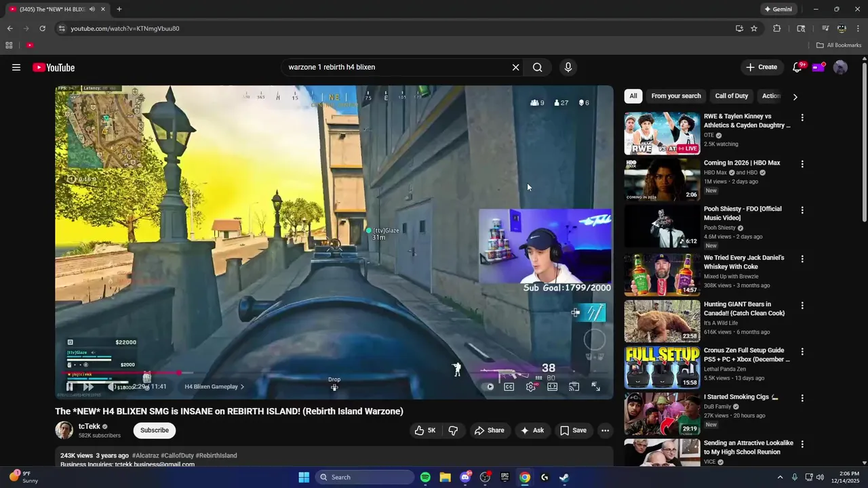Seek on the red video progress bar
This screenshot has height=488, width=868.
tap(334, 372)
